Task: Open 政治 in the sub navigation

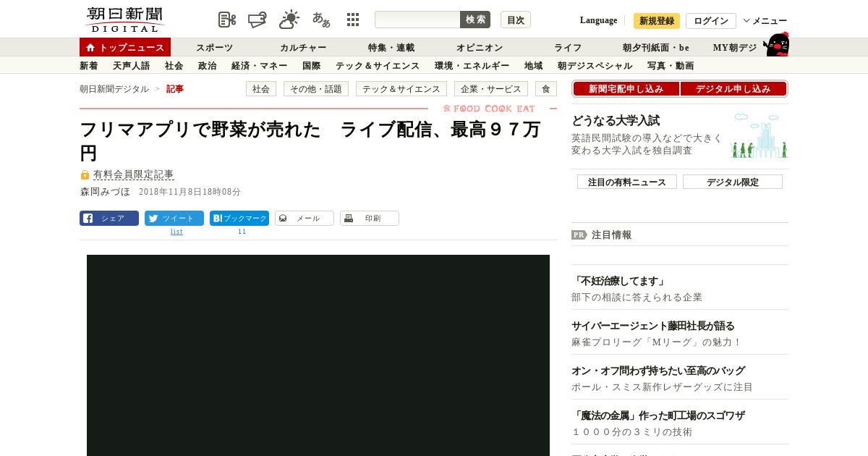Action: 208,66
